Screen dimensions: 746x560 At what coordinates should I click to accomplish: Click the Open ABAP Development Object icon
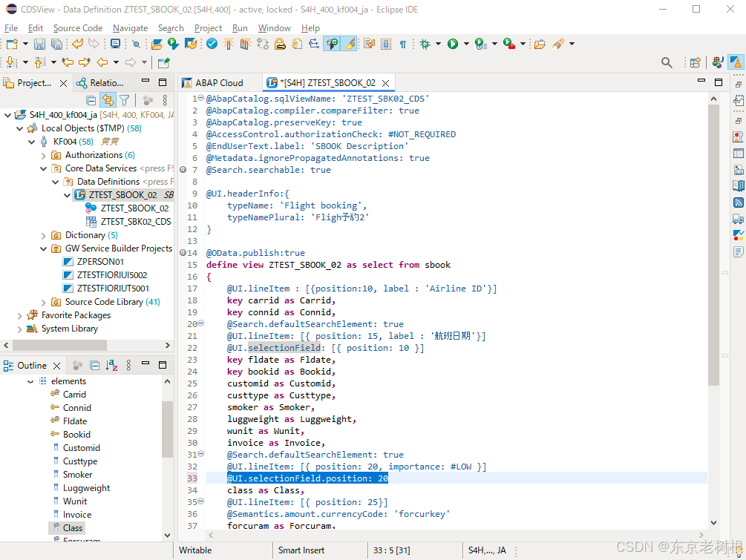click(x=157, y=45)
